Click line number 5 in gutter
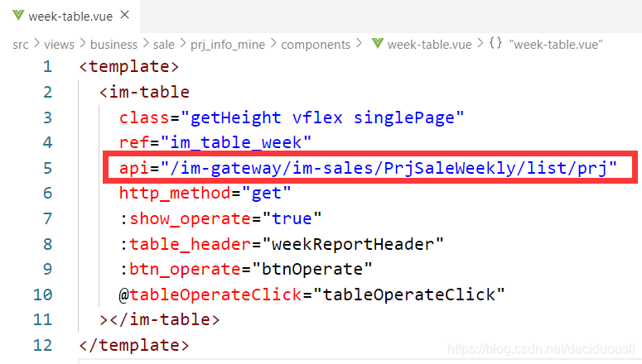 (47, 168)
